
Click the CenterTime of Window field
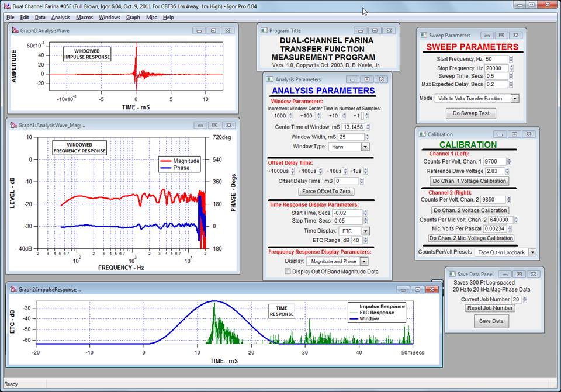353,127
